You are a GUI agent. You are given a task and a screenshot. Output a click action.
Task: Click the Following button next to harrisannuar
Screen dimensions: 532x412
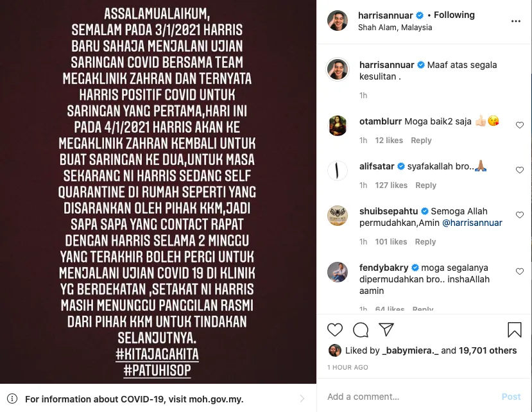pyautogui.click(x=454, y=15)
